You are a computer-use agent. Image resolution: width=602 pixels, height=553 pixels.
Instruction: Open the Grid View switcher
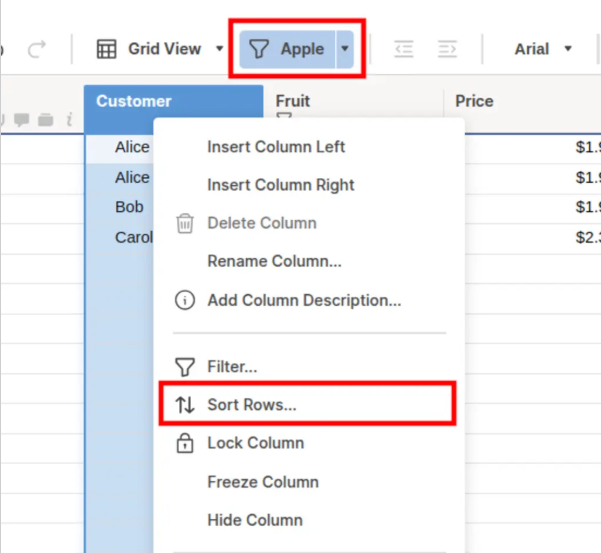coord(160,49)
